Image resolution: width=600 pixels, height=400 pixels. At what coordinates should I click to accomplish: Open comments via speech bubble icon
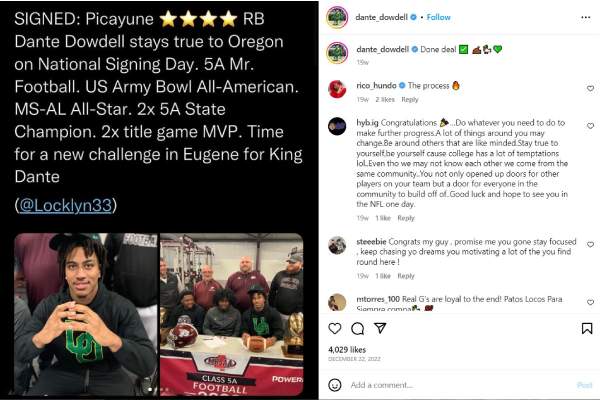(x=357, y=328)
